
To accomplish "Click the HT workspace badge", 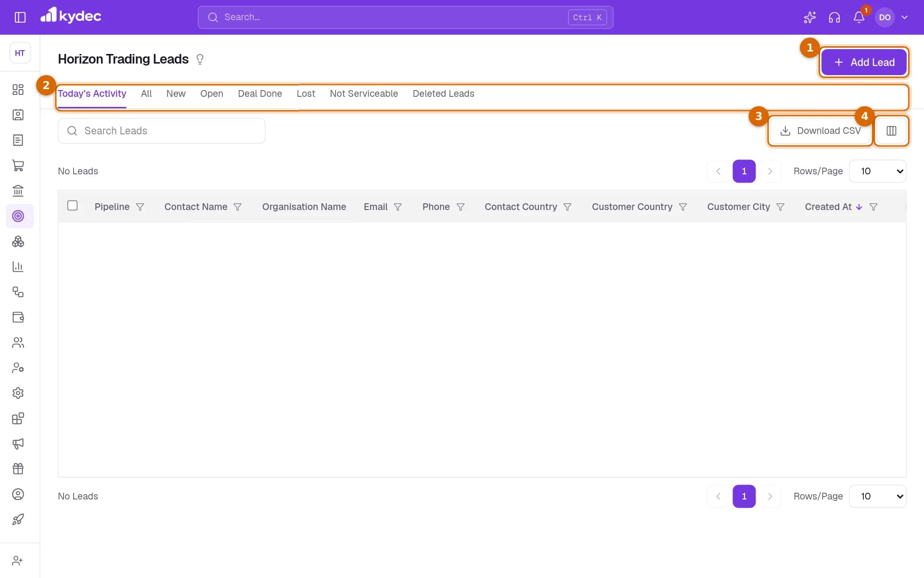I will point(20,53).
